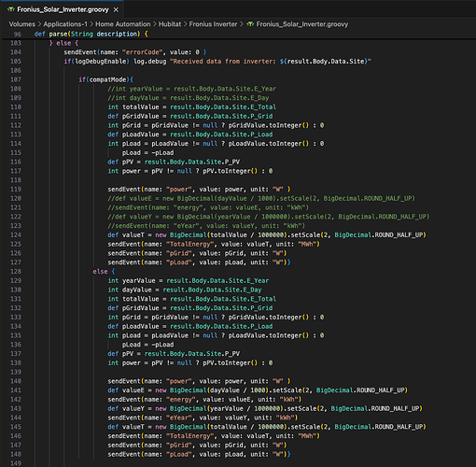The width and height of the screenshot is (476, 467).
Task: Click the else keyword on line 128
Action: [100, 272]
